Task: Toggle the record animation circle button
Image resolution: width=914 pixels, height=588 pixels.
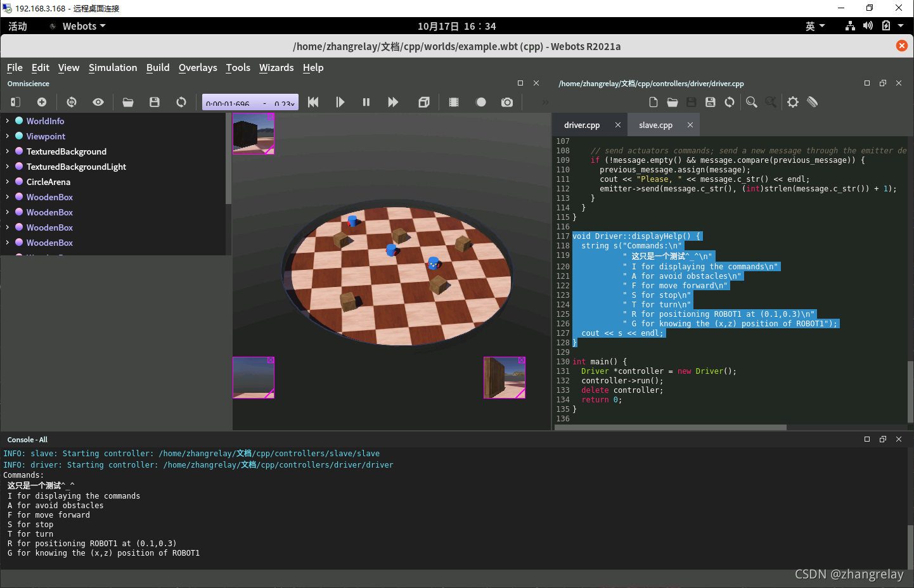Action: click(481, 102)
